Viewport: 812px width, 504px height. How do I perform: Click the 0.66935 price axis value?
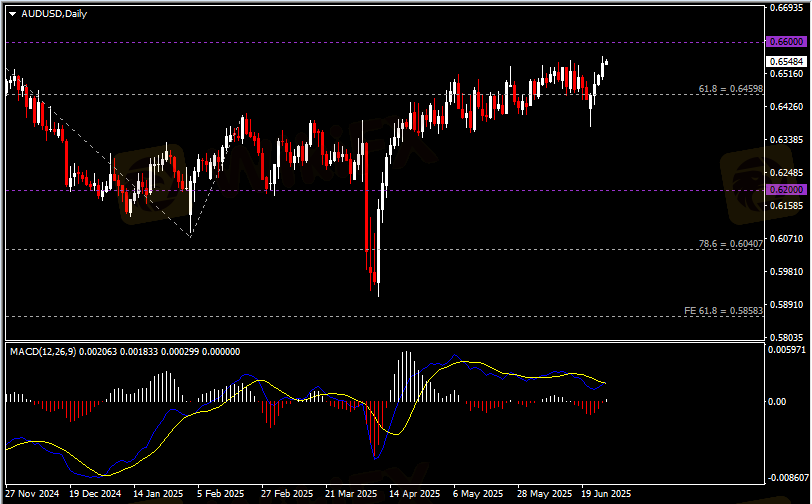click(786, 8)
